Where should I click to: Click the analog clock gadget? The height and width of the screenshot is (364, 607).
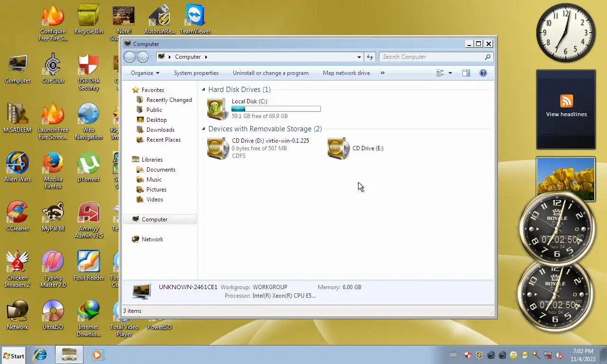[566, 33]
